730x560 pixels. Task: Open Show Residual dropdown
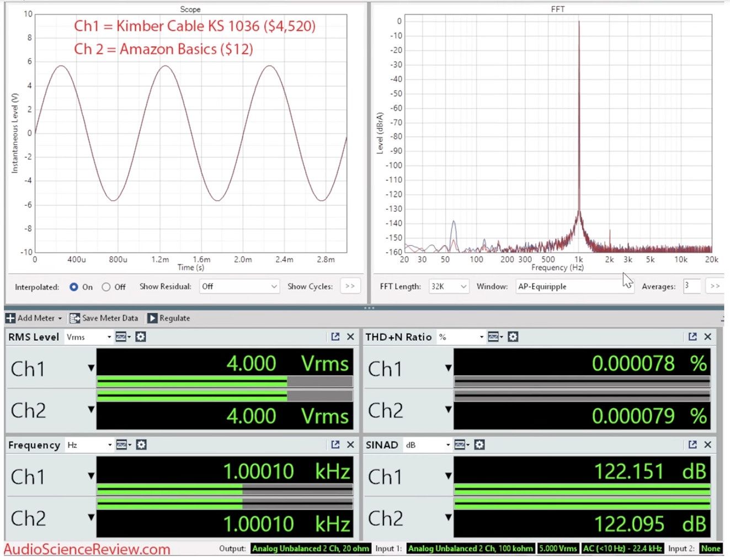coord(239,286)
